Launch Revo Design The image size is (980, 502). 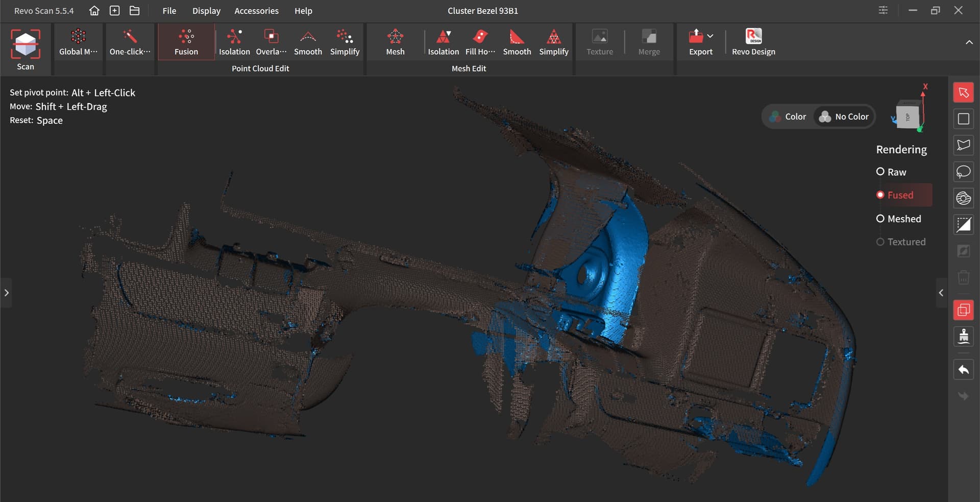point(753,42)
